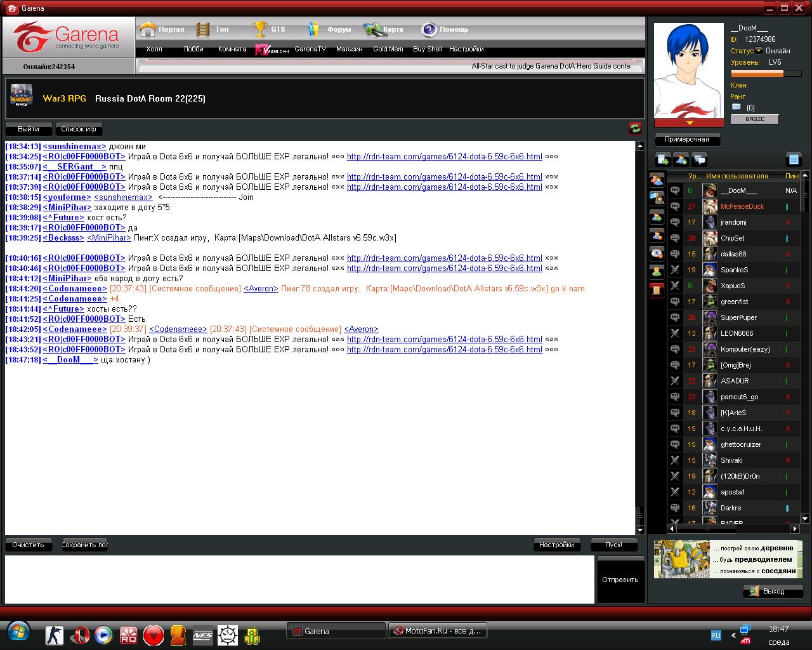
Task: Click the Выйти button
Action: 29,129
